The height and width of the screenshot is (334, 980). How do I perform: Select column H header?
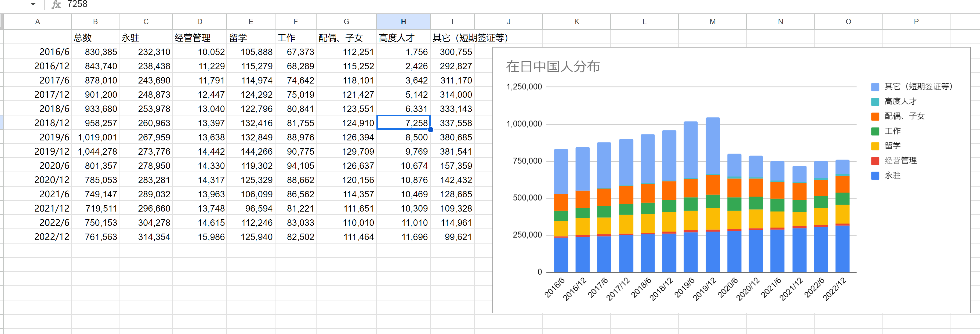pyautogui.click(x=403, y=22)
